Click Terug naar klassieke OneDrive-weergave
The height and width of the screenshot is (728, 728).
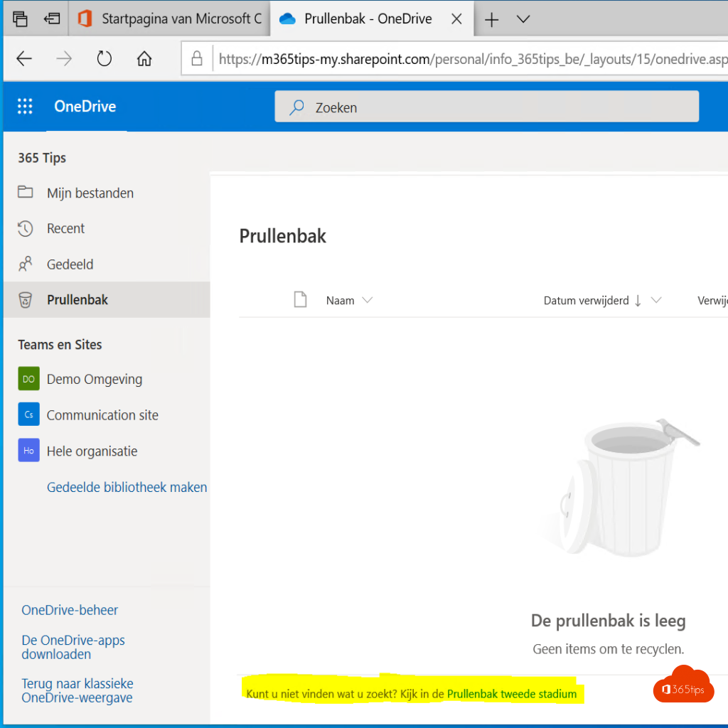click(x=77, y=690)
